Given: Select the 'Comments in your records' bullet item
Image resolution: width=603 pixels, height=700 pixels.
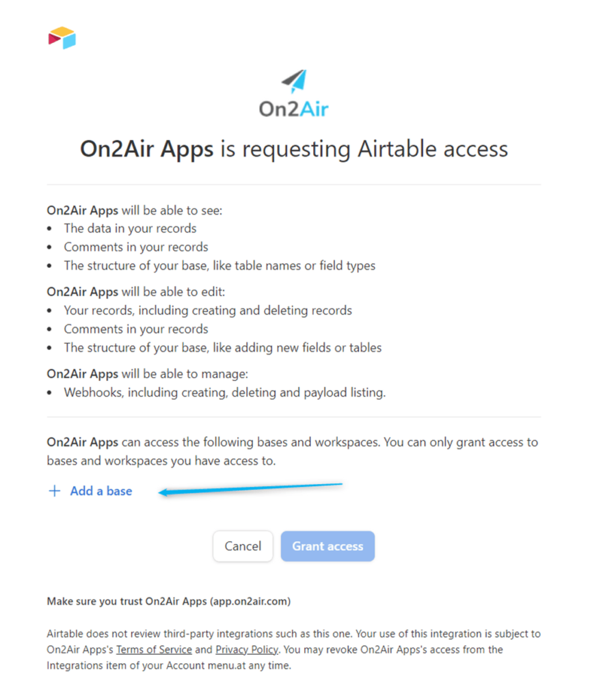Looking at the screenshot, I should [x=136, y=247].
